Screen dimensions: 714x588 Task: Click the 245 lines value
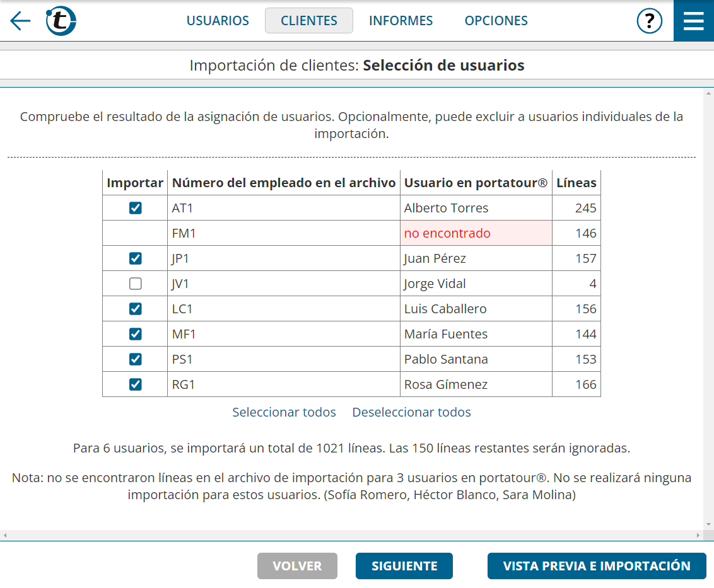tap(585, 208)
